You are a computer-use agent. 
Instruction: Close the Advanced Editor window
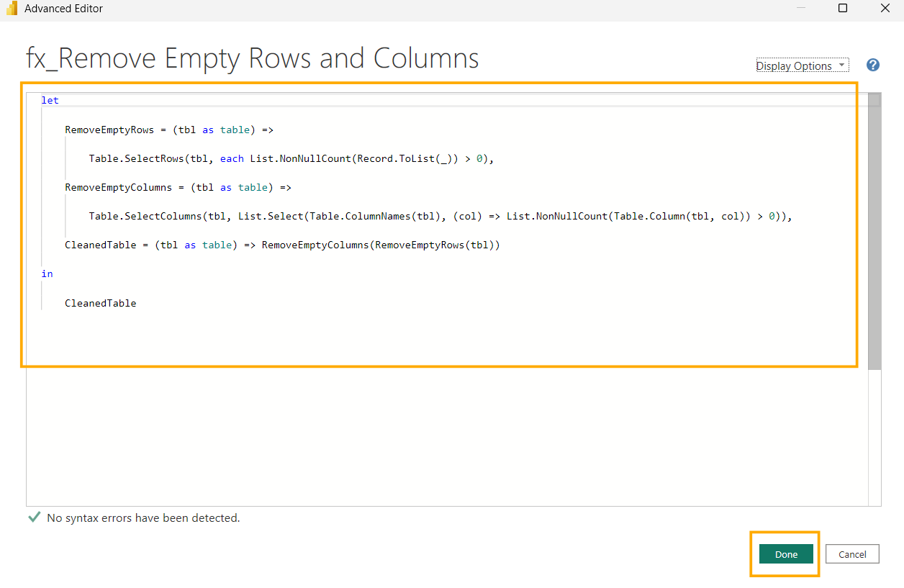click(x=885, y=9)
